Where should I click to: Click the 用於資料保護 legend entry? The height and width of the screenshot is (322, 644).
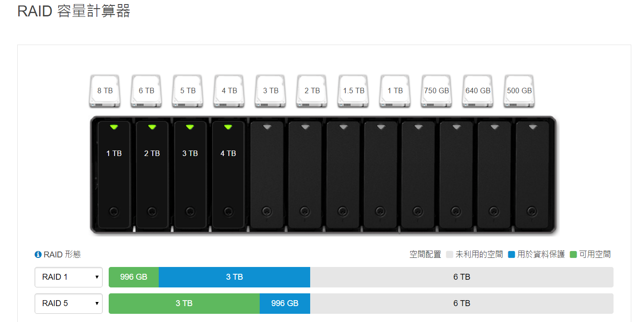click(x=537, y=255)
